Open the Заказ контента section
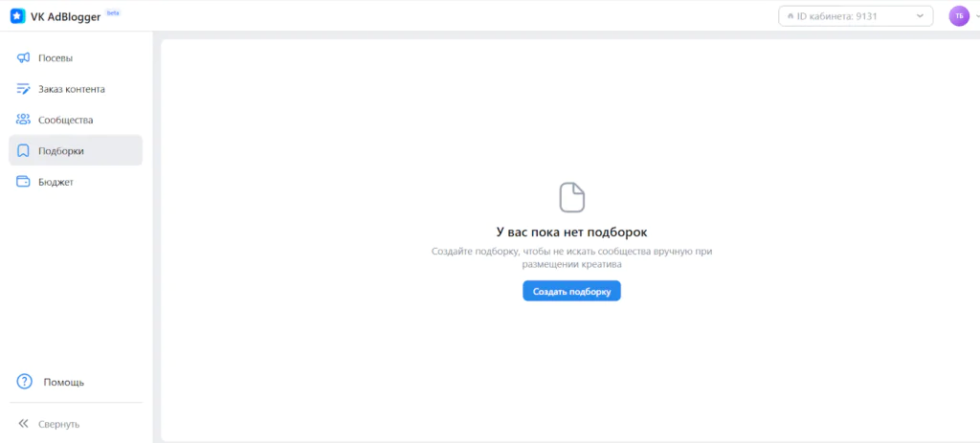The width and height of the screenshot is (980, 443). tap(76, 89)
